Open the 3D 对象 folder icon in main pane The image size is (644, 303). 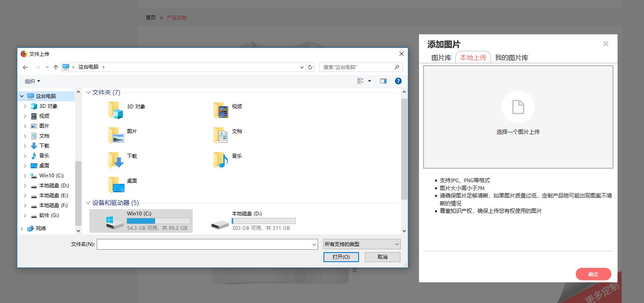pos(116,110)
